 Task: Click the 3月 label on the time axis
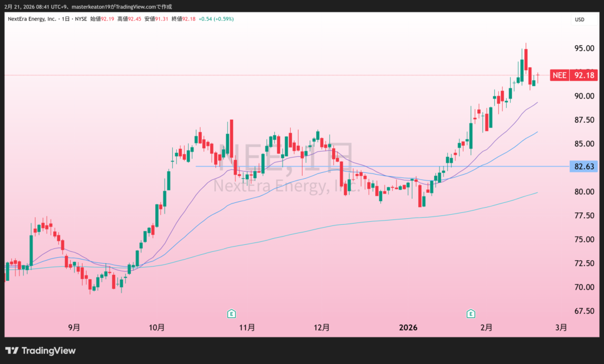[562, 327]
